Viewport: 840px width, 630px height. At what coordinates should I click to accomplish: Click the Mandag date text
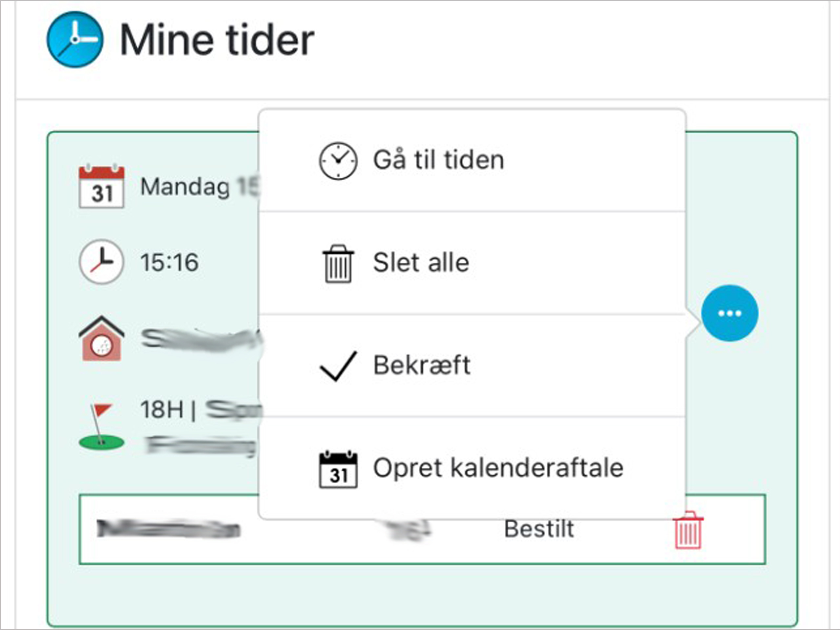[x=185, y=187]
